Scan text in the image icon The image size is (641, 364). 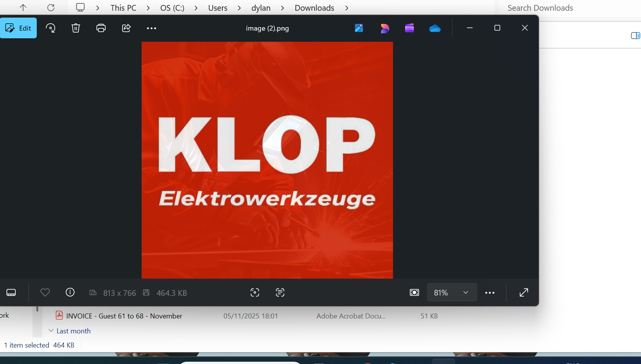tap(280, 292)
